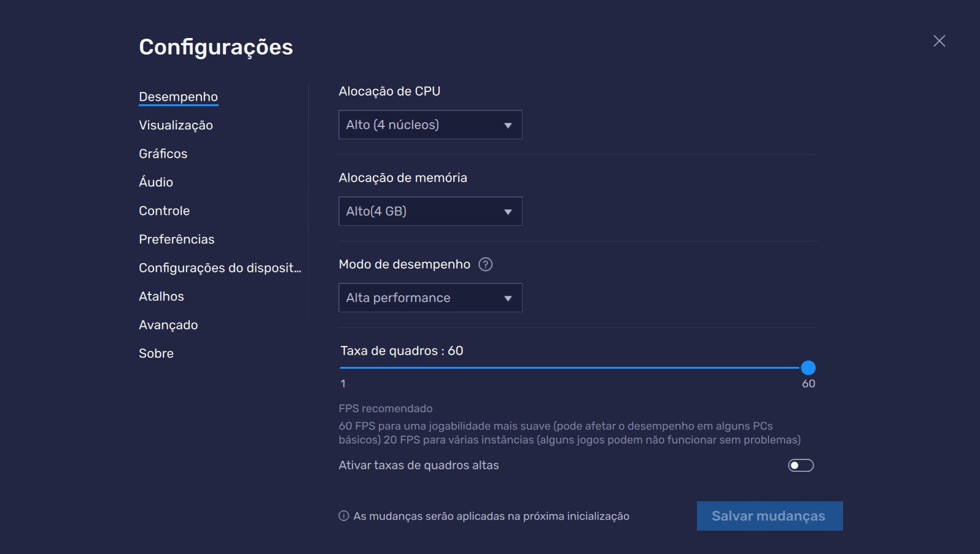980x554 pixels.
Task: Click the slider minimum label "1"
Action: pyautogui.click(x=343, y=384)
